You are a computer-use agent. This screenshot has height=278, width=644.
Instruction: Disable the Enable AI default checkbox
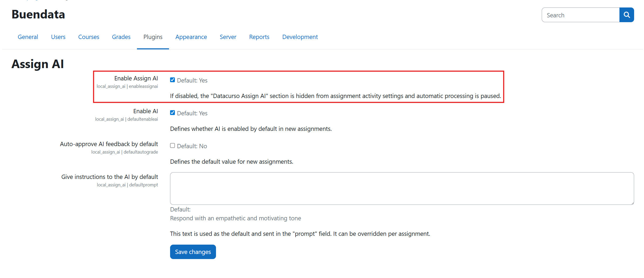click(172, 112)
